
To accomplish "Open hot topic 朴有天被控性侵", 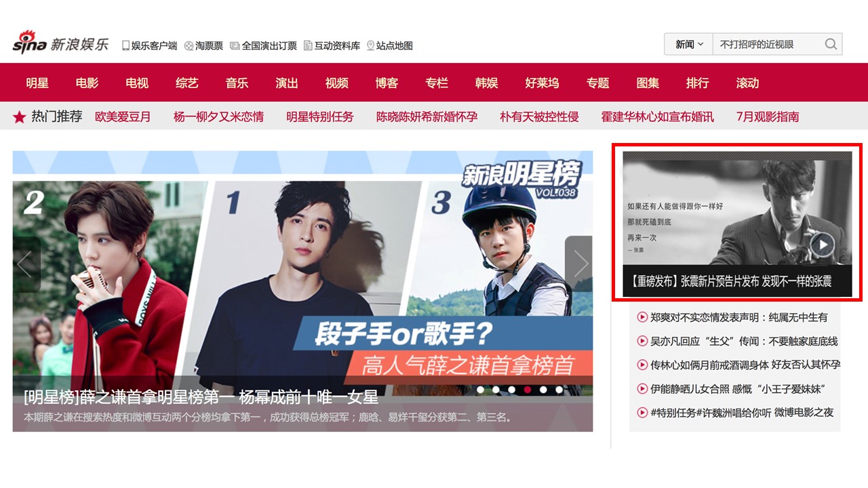I will click(539, 117).
